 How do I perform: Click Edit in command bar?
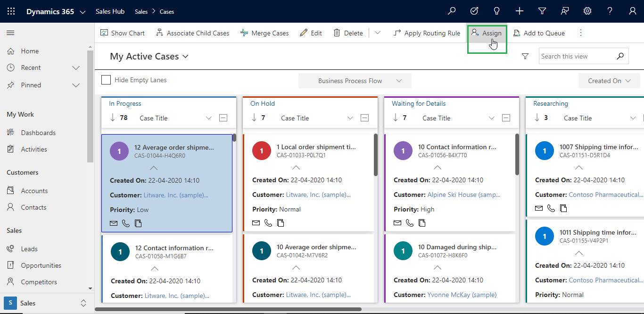point(311,33)
